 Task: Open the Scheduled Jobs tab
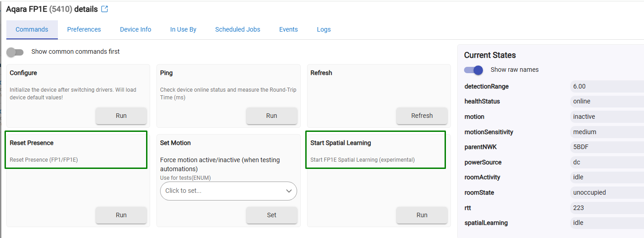237,30
